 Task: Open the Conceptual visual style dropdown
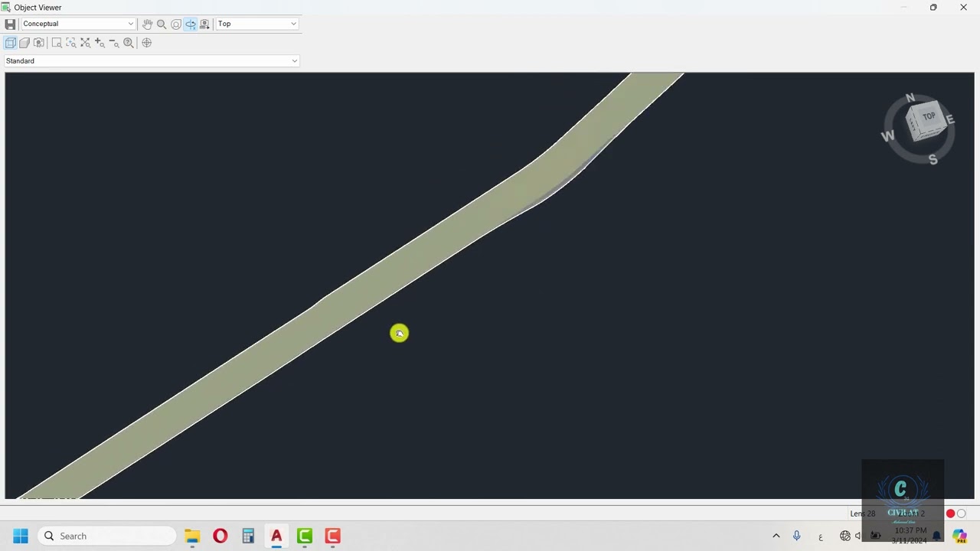tap(77, 24)
